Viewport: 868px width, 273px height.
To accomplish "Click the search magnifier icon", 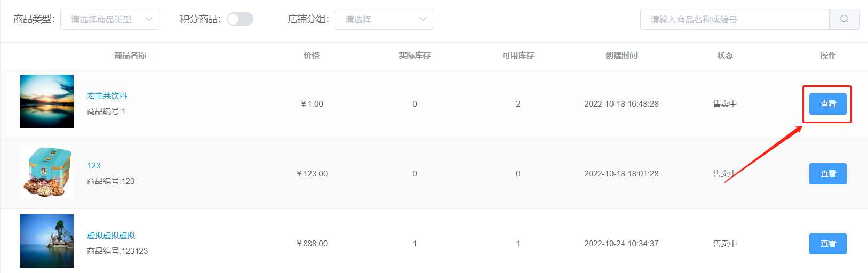I will pos(844,19).
